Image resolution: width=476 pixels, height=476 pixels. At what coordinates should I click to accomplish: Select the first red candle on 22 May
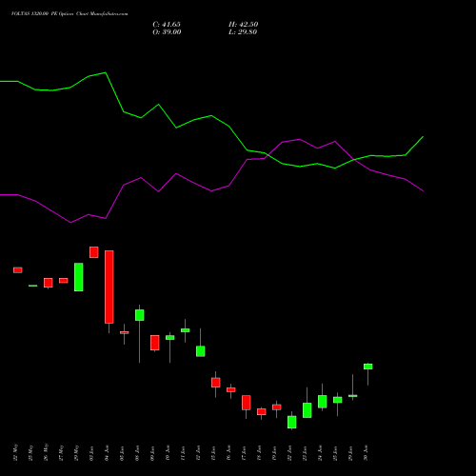point(18,269)
